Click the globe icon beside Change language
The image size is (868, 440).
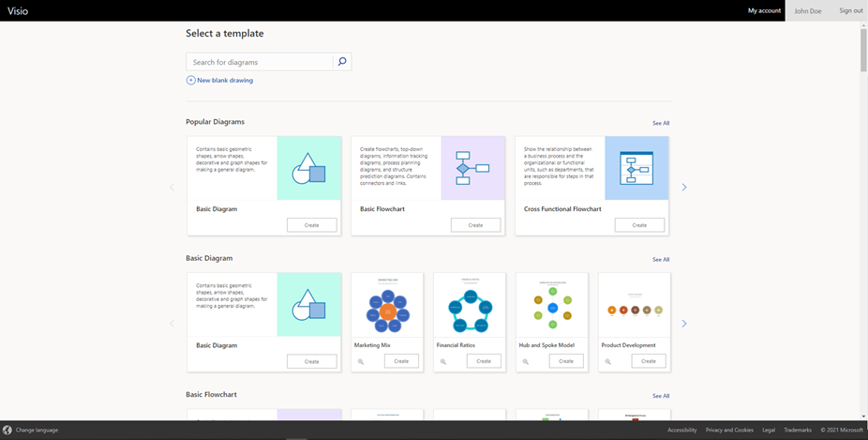click(x=7, y=430)
